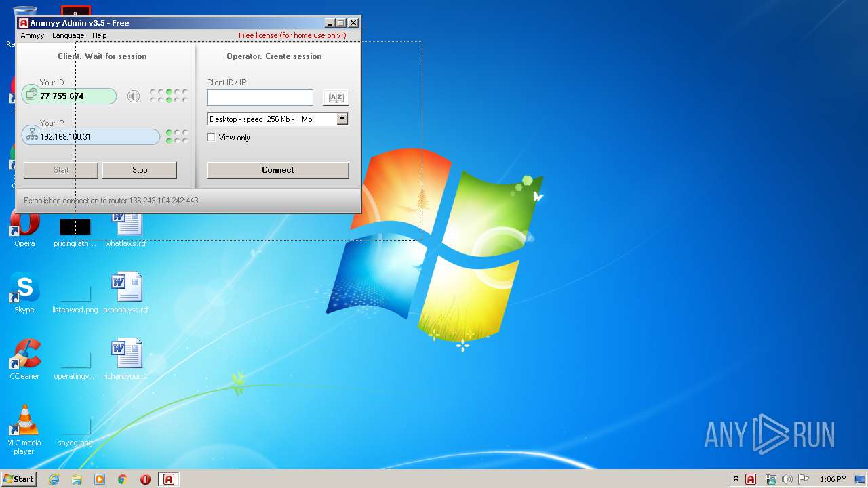Click the Show desktop button at taskbar end
The height and width of the screenshot is (488, 868).
(861, 479)
